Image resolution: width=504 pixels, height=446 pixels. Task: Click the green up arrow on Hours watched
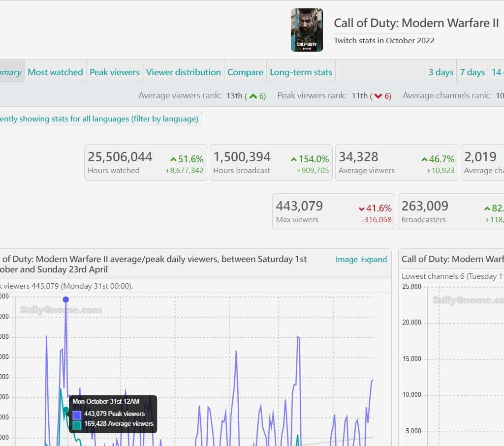coord(173,159)
